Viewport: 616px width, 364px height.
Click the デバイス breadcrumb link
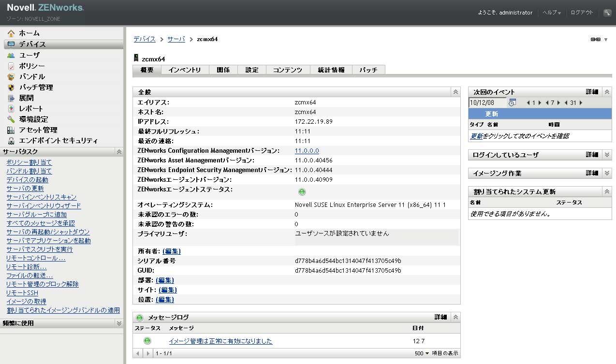(145, 39)
